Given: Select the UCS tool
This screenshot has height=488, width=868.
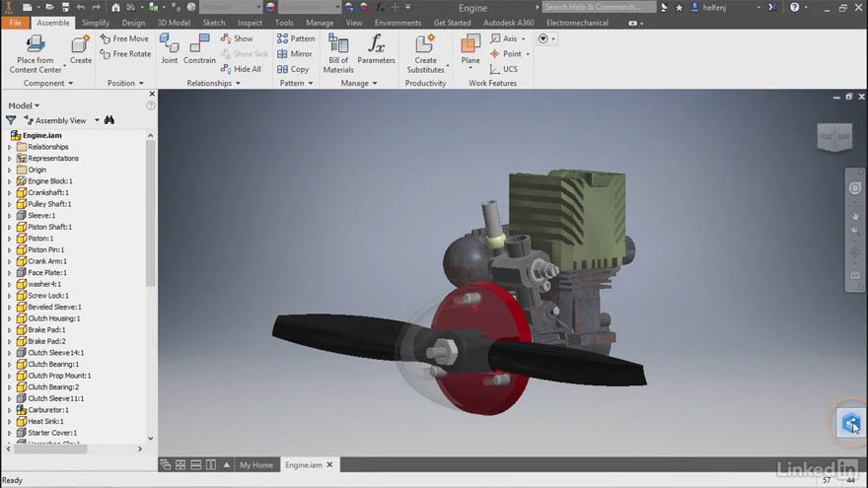Looking at the screenshot, I should [x=504, y=69].
